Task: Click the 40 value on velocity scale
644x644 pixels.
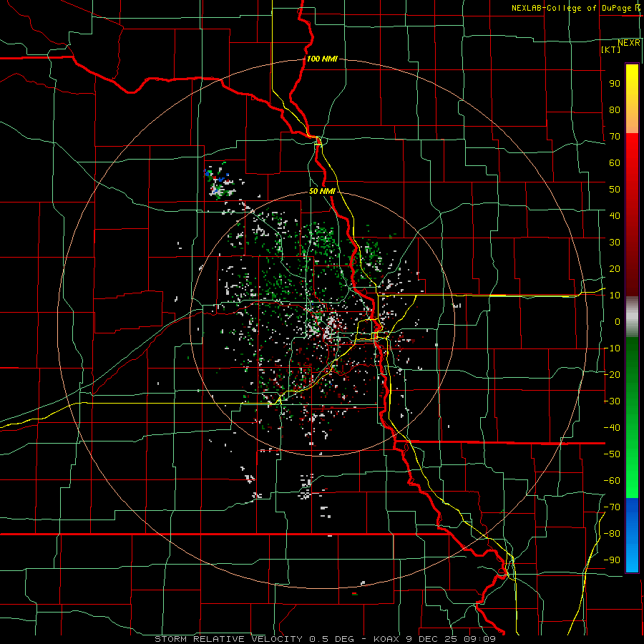Action: pyautogui.click(x=615, y=216)
